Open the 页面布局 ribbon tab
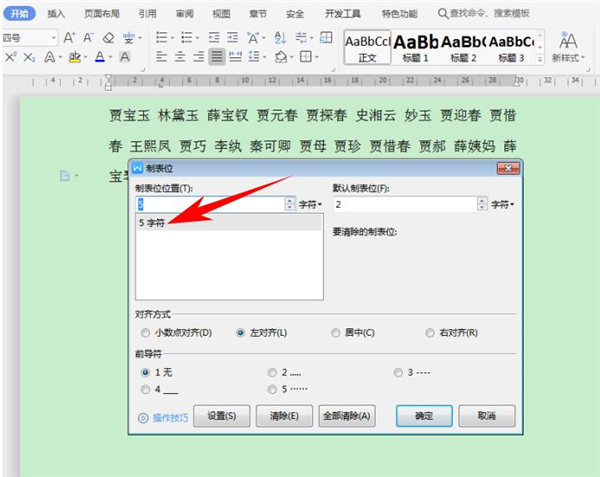Viewport: 600px width, 477px height. point(102,14)
